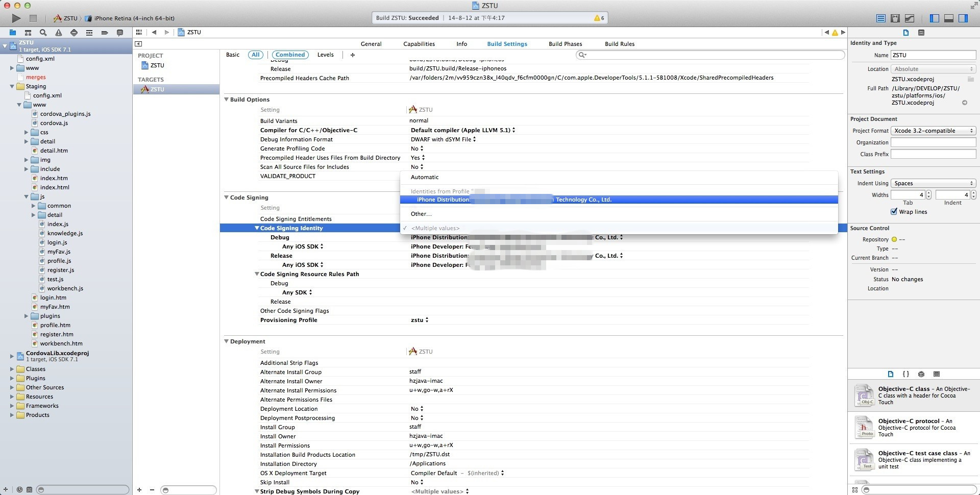The height and width of the screenshot is (495, 980).
Task: Open the Log navigator
Action: click(x=120, y=33)
